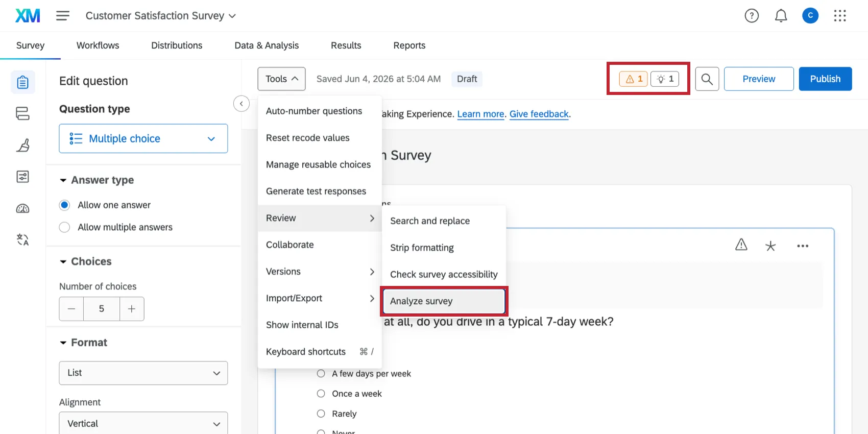The image size is (868, 434).
Task: Open the Review submenu
Action: pos(320,218)
